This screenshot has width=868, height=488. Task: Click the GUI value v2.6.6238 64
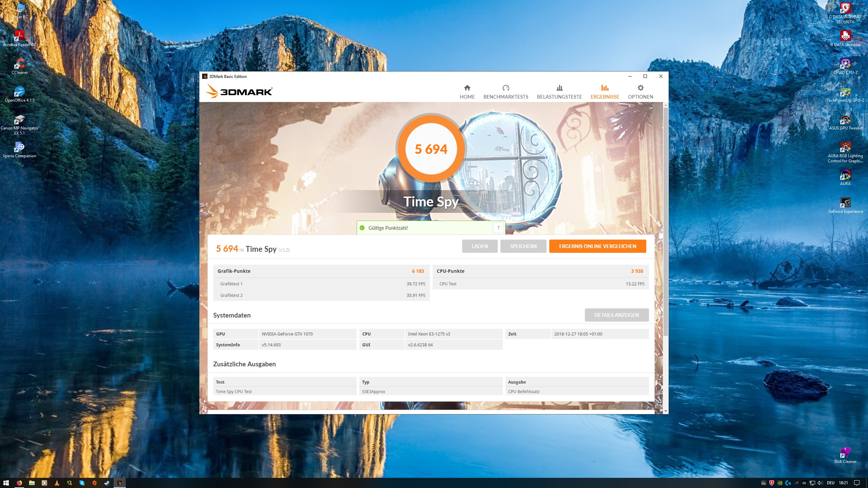[x=420, y=345]
